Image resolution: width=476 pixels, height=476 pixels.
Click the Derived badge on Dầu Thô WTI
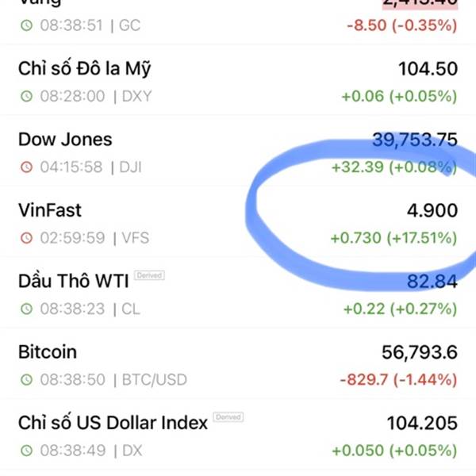(149, 275)
